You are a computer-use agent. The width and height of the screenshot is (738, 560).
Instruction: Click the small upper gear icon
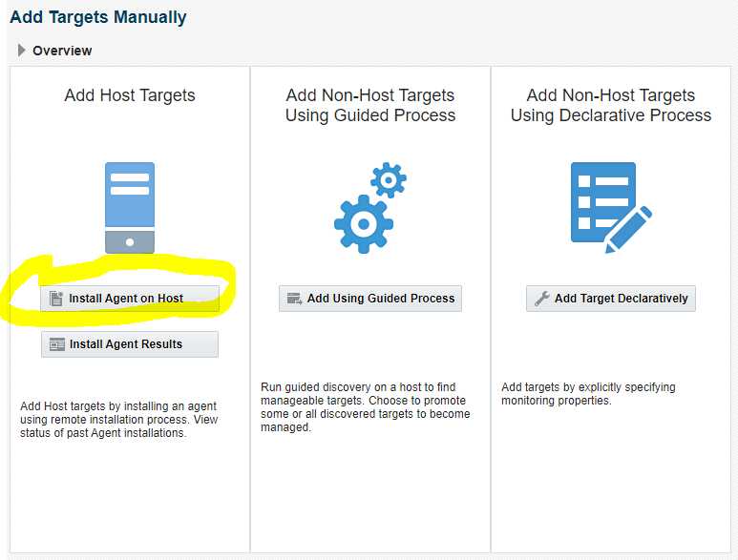pos(389,180)
